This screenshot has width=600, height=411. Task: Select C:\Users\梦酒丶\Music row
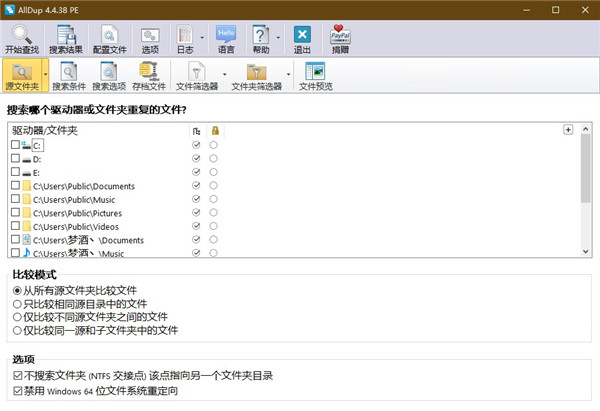pyautogui.click(x=78, y=253)
